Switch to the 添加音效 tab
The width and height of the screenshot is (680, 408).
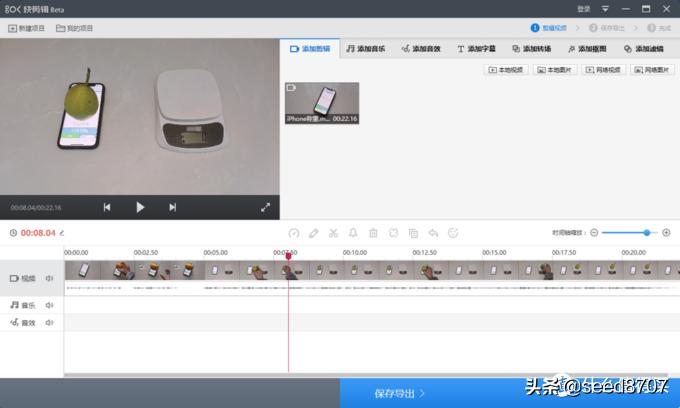pyautogui.click(x=421, y=49)
